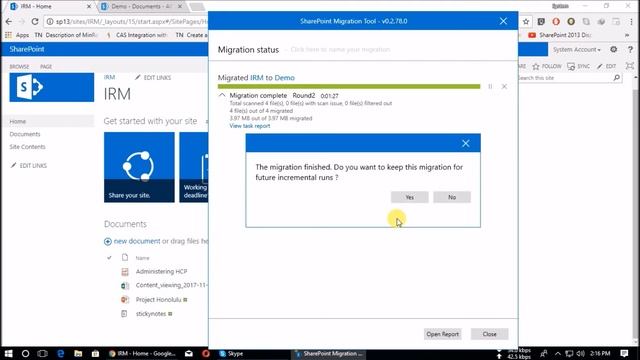Click the Working on a deadline tile
Viewport: 640px width, 360px height.
click(x=194, y=167)
